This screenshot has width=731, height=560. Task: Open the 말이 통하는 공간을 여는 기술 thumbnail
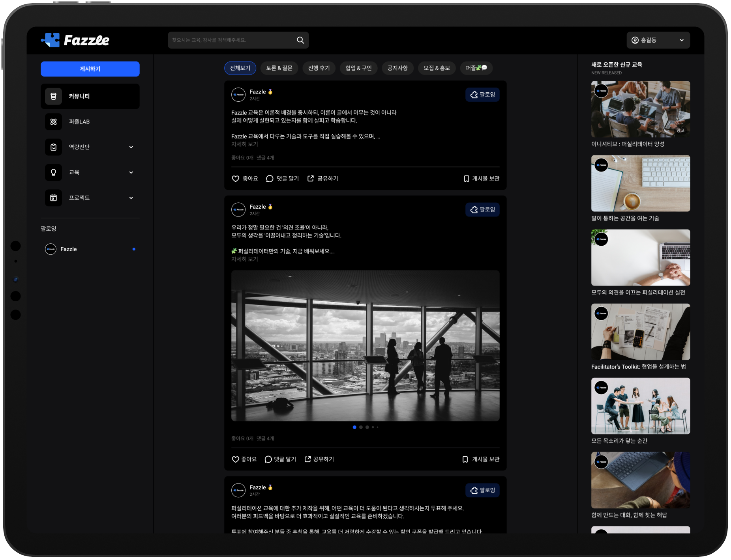point(640,183)
